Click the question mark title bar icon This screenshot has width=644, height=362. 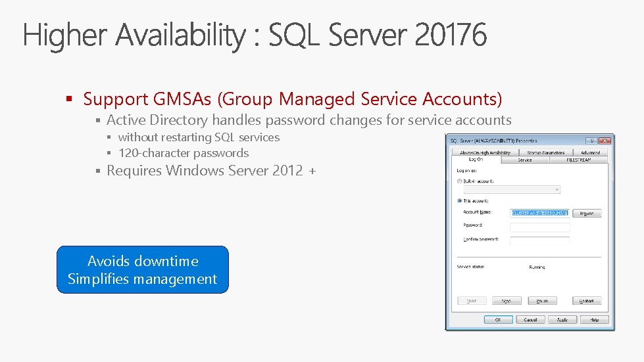click(591, 141)
